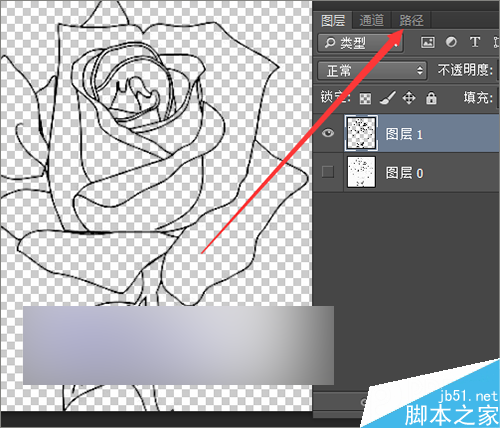Select the adjustment layer filter icon
Viewport: 500px width, 428px height.
[451, 42]
